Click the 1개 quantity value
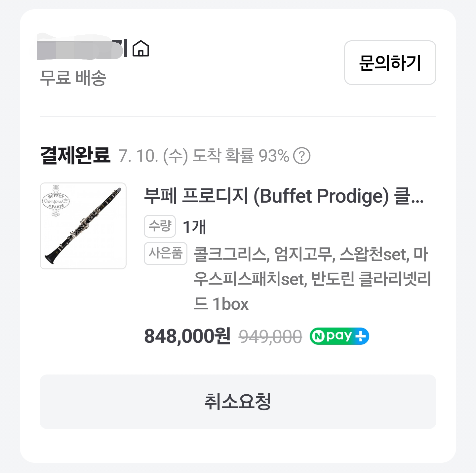This screenshot has width=476, height=473. coord(194,227)
